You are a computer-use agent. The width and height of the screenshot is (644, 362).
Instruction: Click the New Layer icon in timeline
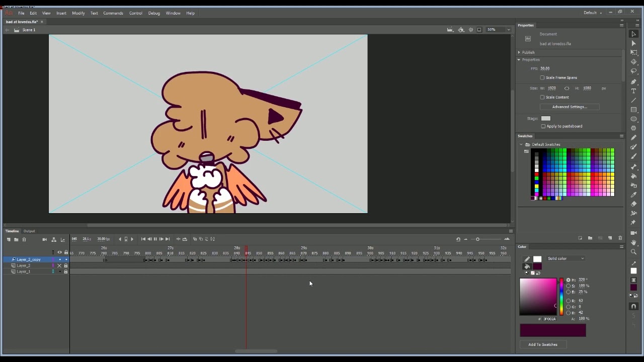(9, 239)
